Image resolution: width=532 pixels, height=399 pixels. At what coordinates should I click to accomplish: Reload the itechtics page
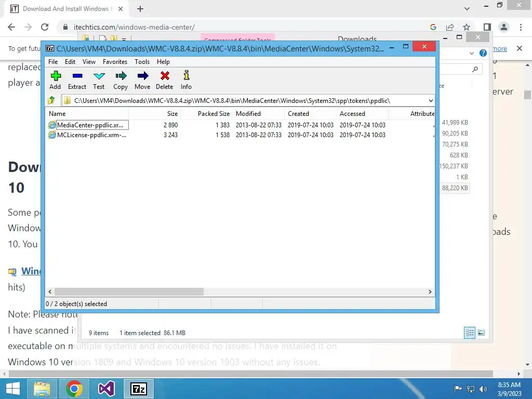pyautogui.click(x=45, y=27)
